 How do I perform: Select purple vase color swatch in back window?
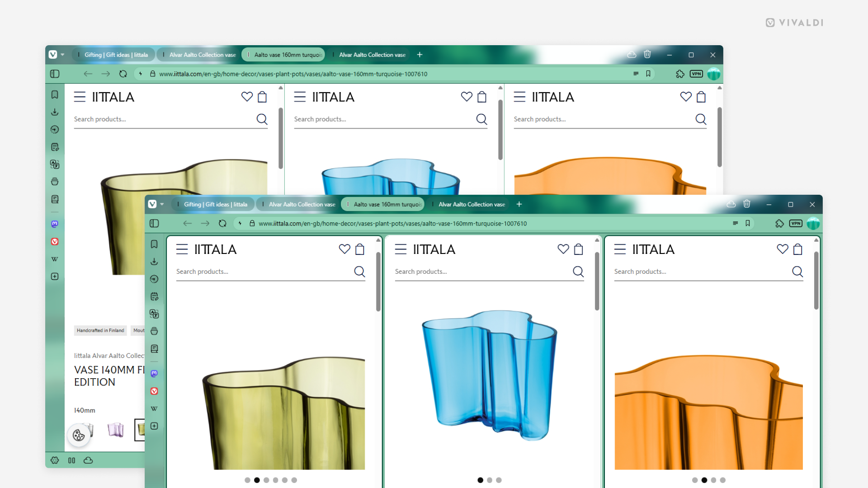tap(116, 429)
